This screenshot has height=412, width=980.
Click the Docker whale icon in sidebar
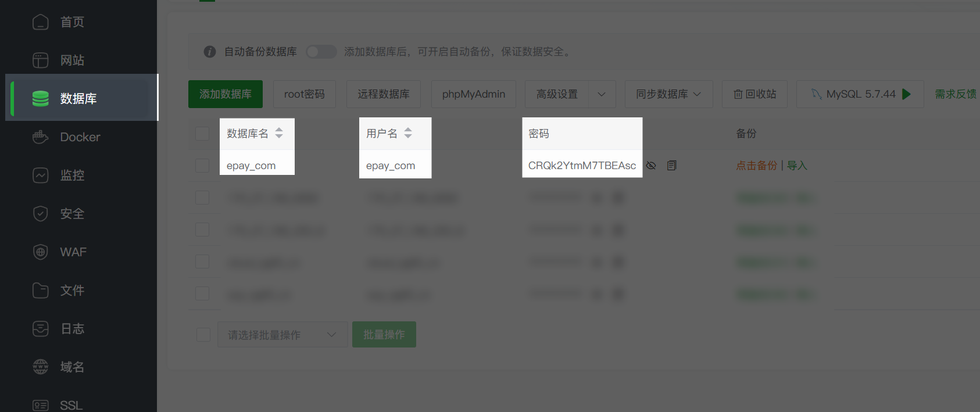[40, 137]
